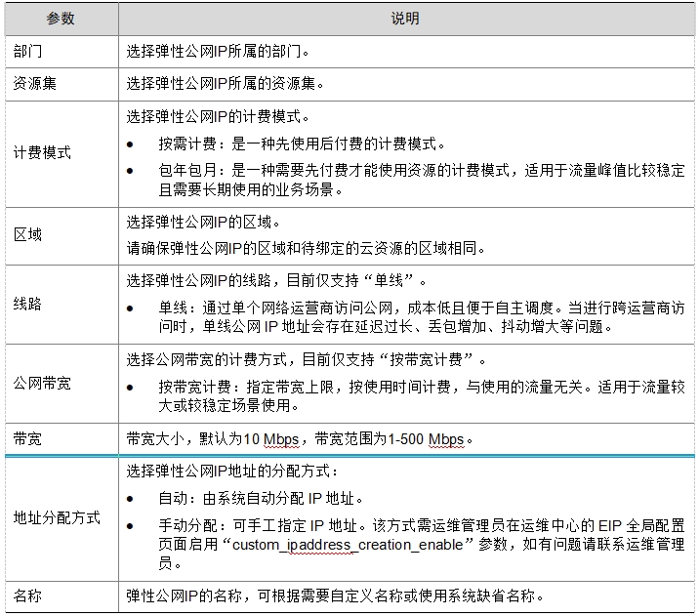Select the 部门 parameter cell
The height and width of the screenshot is (616, 699).
pyautogui.click(x=62, y=52)
